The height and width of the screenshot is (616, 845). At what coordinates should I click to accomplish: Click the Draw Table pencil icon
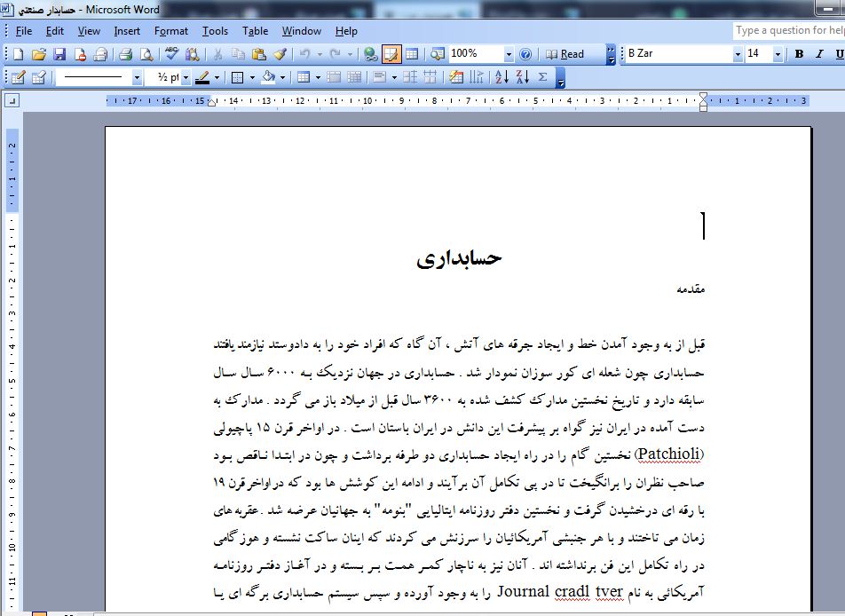[x=18, y=77]
